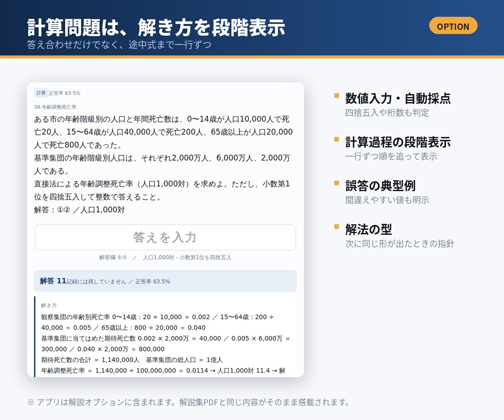Click the main title 計算問題は、解き方を段階表示
504x420 pixels.
click(156, 28)
